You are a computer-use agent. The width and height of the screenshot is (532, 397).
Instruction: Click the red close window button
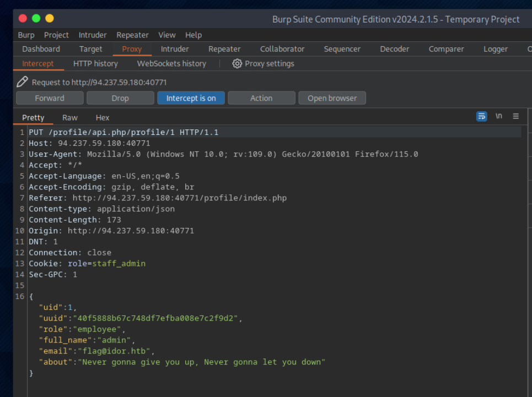click(23, 19)
